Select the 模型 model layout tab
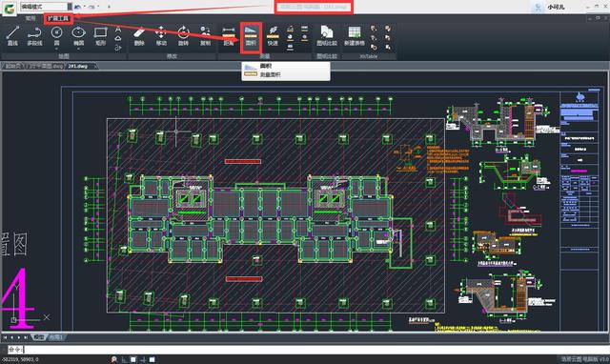Viewport: 610px width, 364px height. click(39, 337)
